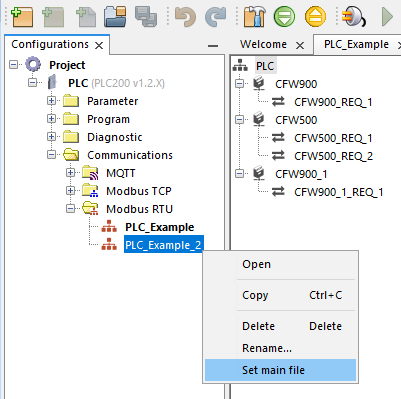Click the CFW500_REQ_2 request arrows icon
The image size is (401, 399).
click(x=278, y=155)
